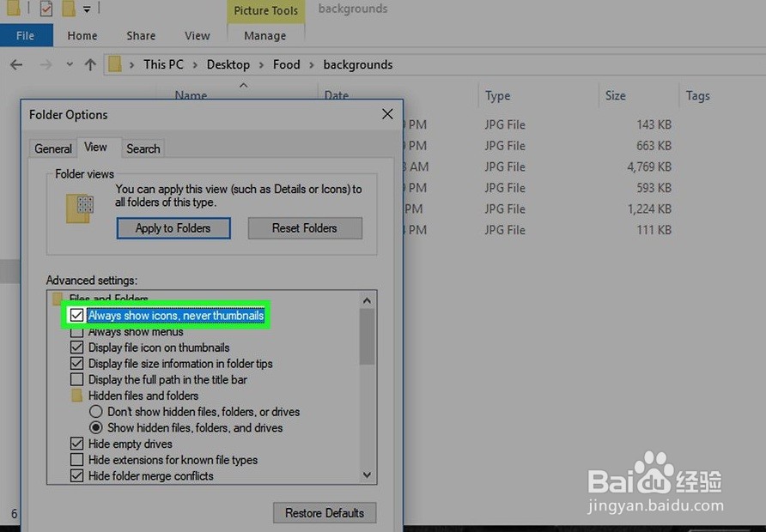Expand chevron after Food breadcrumb
The image size is (766, 532).
pyautogui.click(x=312, y=65)
